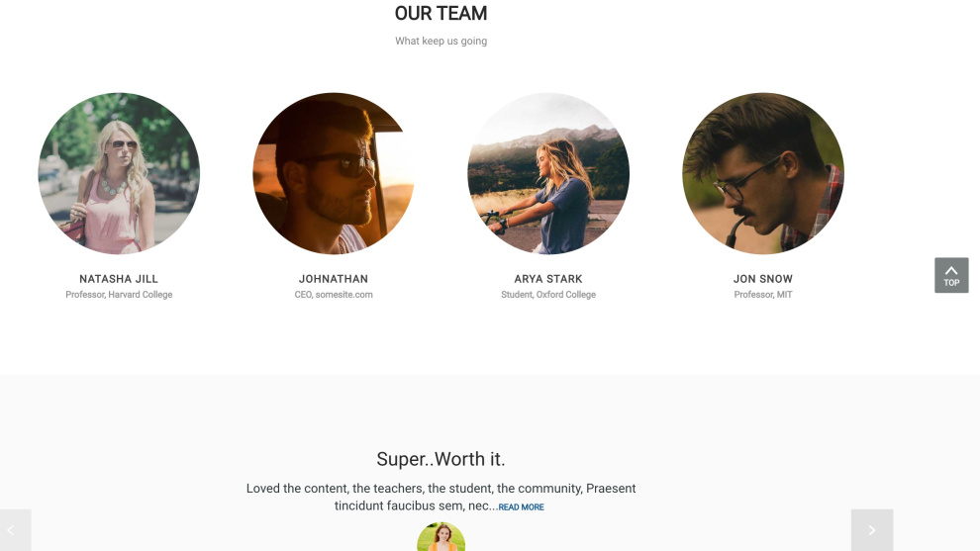Select the name JOHNATHAN
The width and height of the screenshot is (980, 551).
(x=334, y=279)
